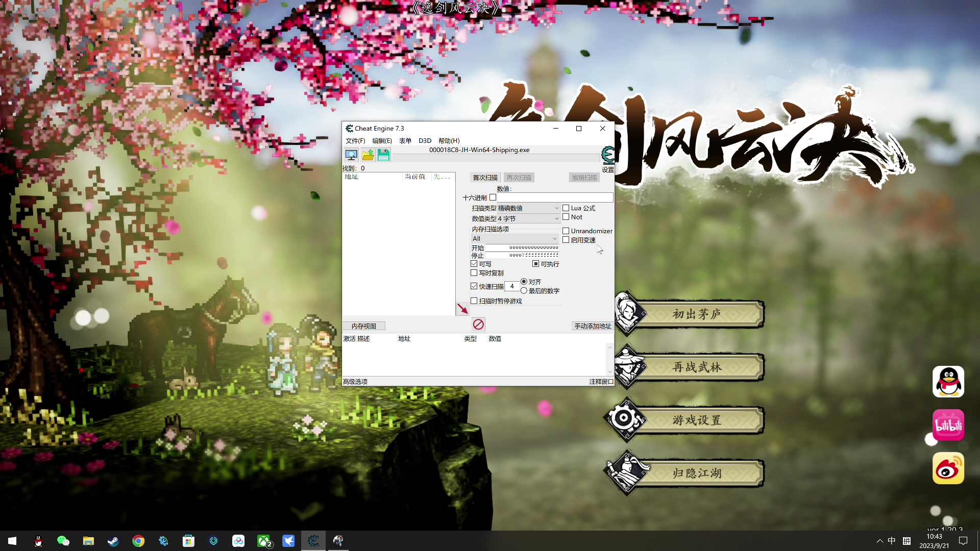980x551 pixels.
Task: Click the QQ penguin icon in game
Action: coord(948,382)
